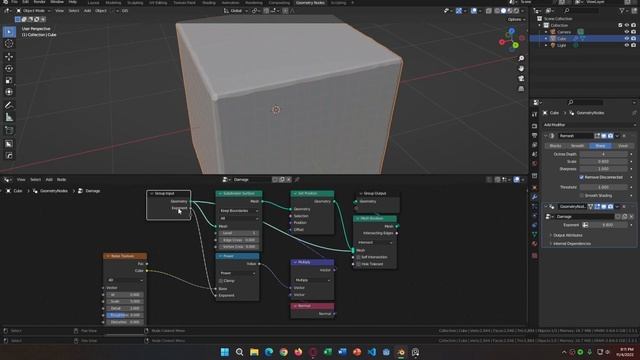Select the Transform tool in viewport toolbar
Screen dimensions: 640x360
9,92
